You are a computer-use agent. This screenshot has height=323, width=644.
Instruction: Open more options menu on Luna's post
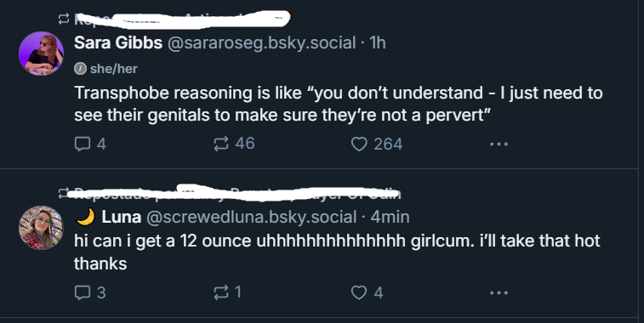[x=499, y=292]
